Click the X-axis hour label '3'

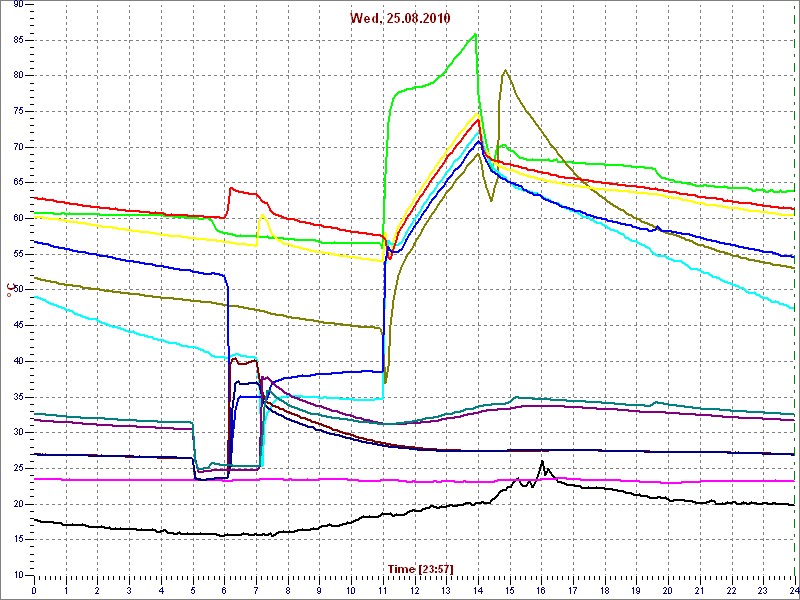pyautogui.click(x=129, y=589)
